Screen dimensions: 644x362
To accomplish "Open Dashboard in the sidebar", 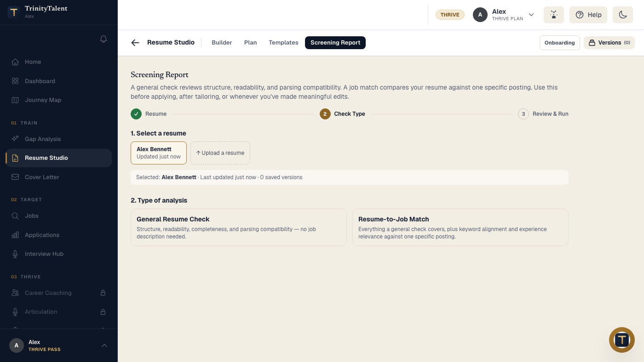I will click(x=59, y=81).
